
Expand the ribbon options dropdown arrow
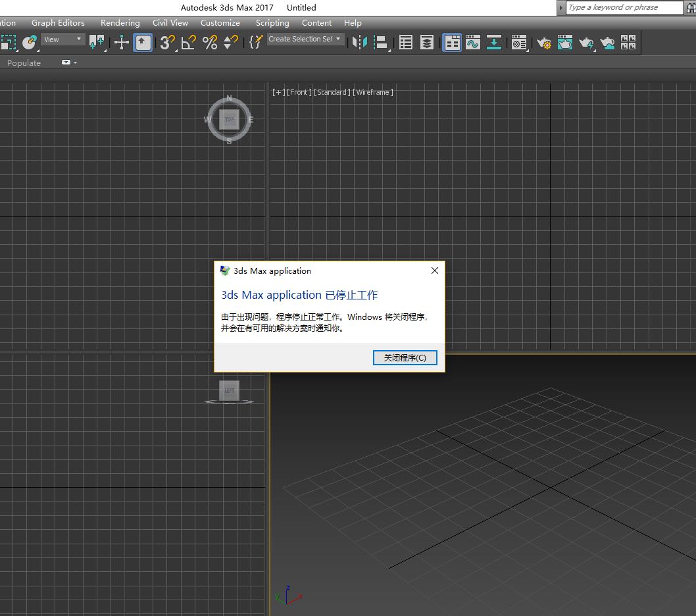(76, 63)
